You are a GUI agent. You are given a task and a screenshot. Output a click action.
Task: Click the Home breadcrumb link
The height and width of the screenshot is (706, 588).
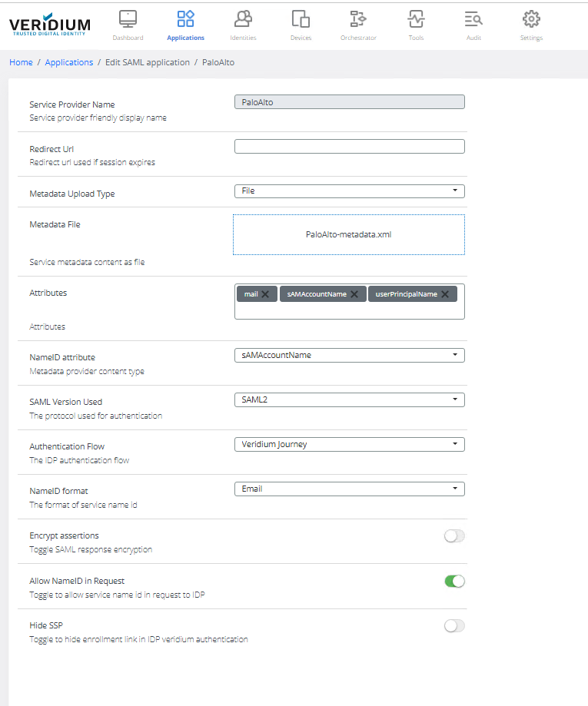(21, 62)
